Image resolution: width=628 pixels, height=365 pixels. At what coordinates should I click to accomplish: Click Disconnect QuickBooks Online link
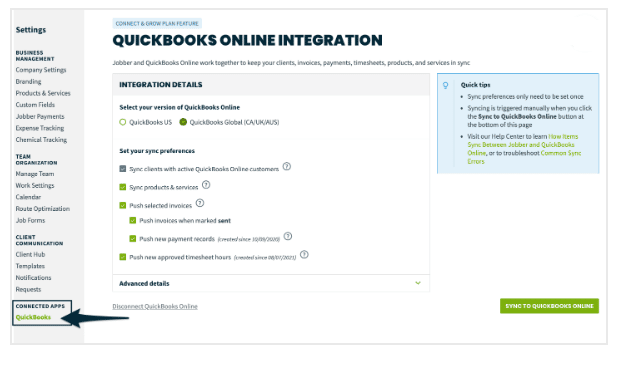pos(155,307)
